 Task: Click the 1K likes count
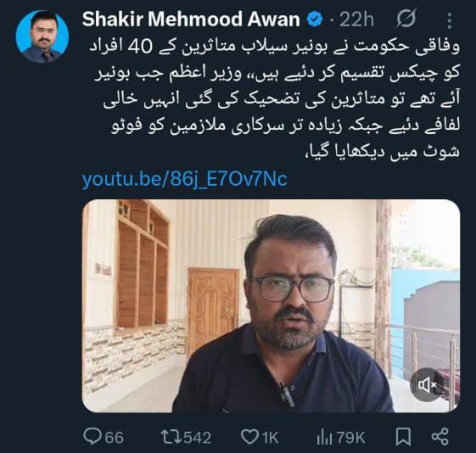[270, 438]
